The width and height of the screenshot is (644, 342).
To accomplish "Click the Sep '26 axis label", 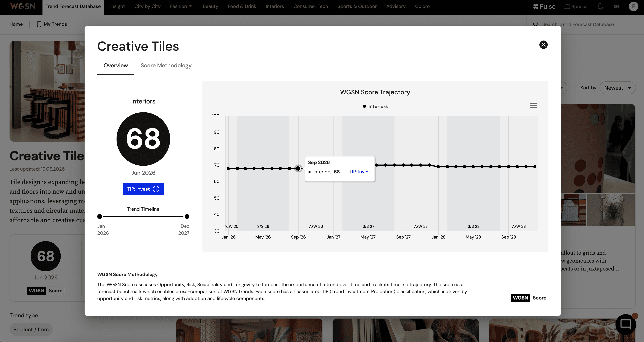I will [x=298, y=237].
